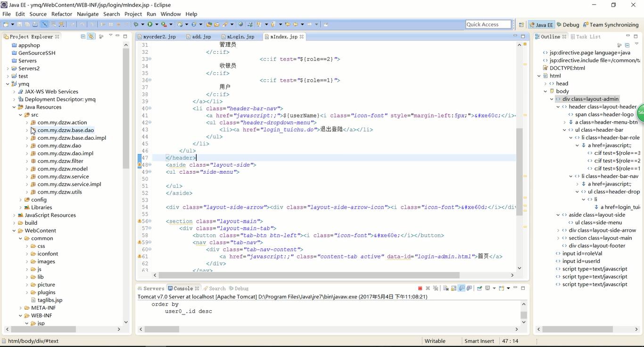Expand the config folder
644x347 pixels.
tap(21, 200)
